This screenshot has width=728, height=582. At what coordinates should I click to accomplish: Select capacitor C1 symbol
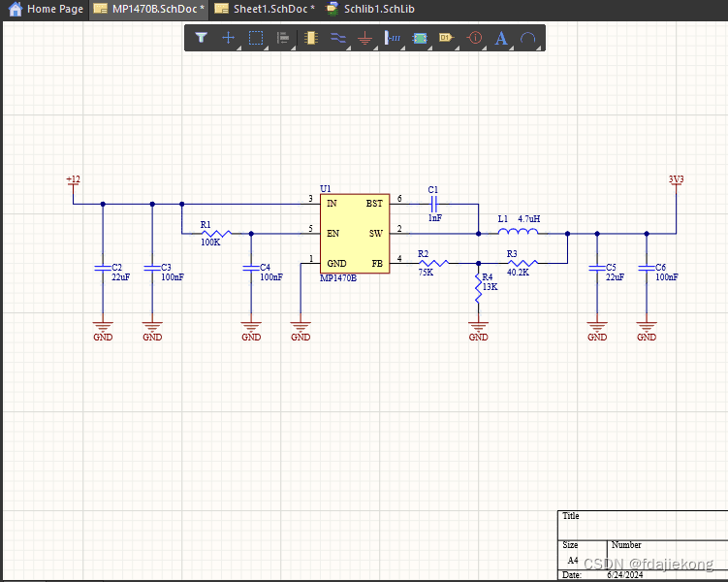coord(433,204)
